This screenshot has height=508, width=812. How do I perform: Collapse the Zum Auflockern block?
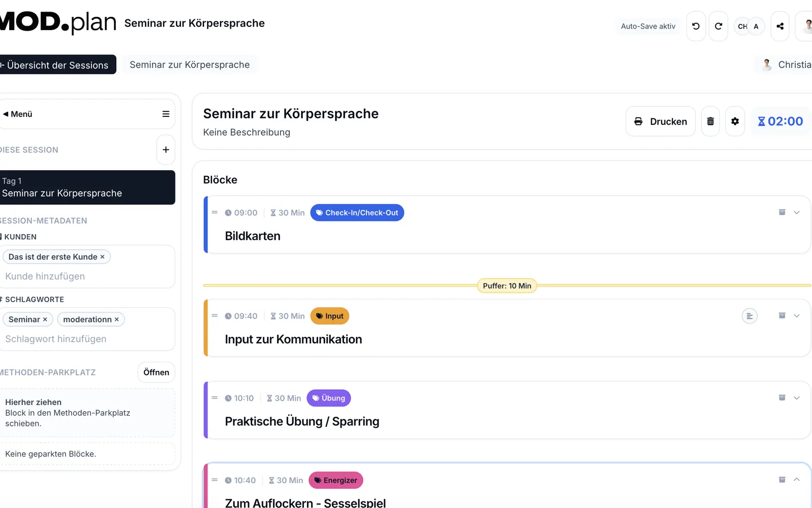point(797,480)
